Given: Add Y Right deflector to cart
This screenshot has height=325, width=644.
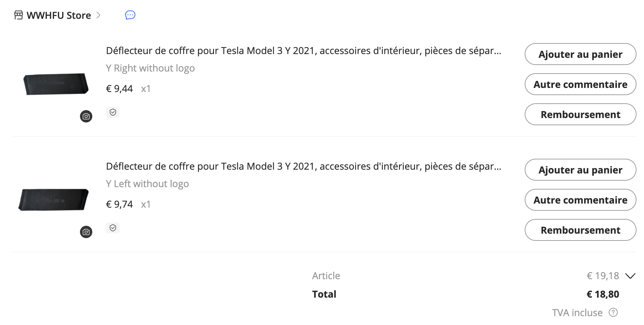Looking at the screenshot, I should [x=580, y=54].
